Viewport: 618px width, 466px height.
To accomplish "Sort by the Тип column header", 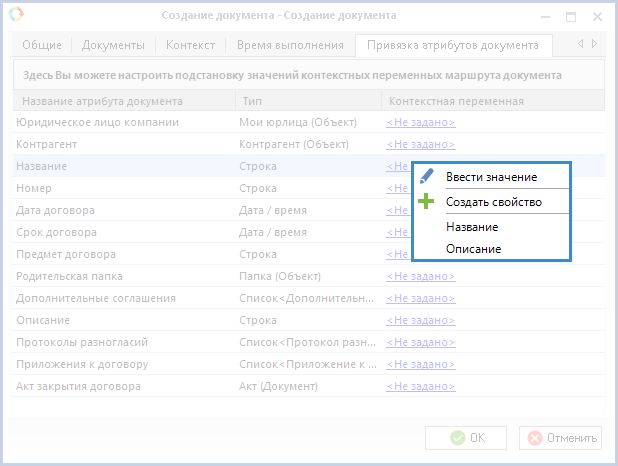I will click(x=252, y=101).
